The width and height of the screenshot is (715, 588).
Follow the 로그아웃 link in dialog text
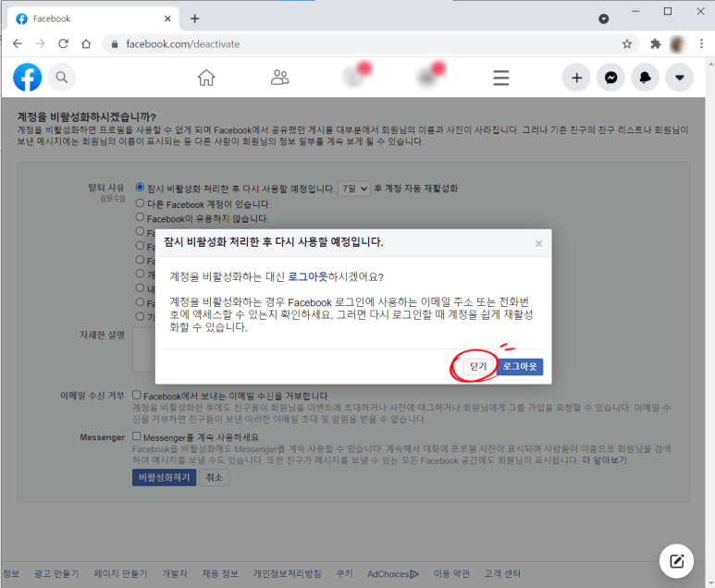tap(308, 276)
